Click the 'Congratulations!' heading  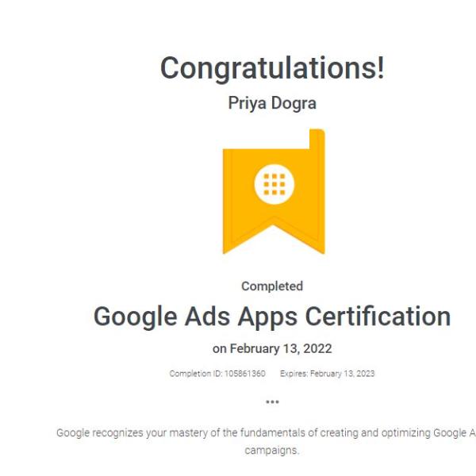click(272, 68)
